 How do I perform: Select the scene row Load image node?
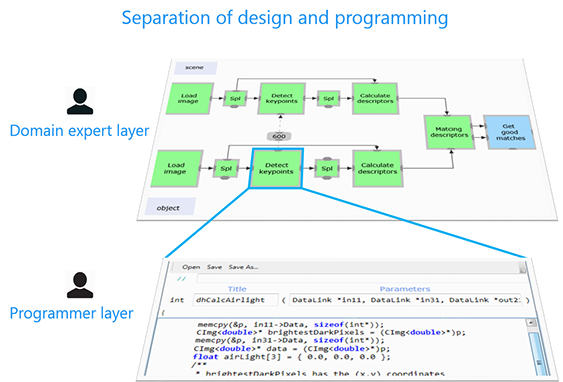pos(189,98)
